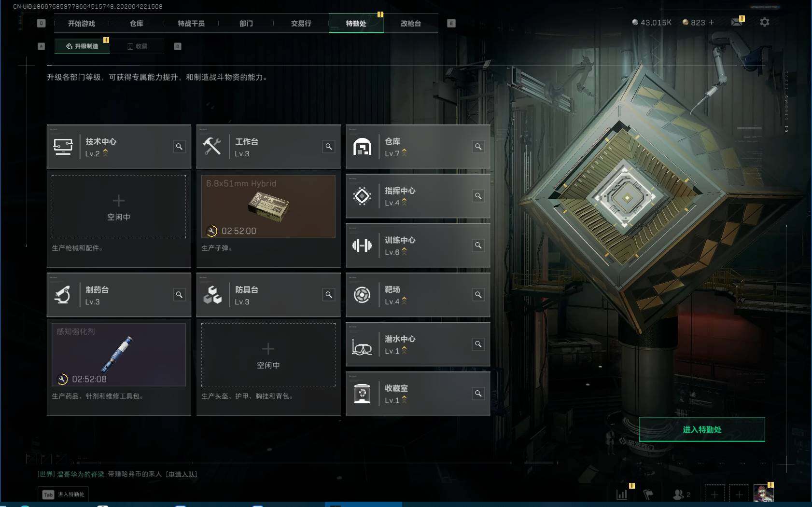Image resolution: width=812 pixels, height=507 pixels.
Task: Open the settings gear icon
Action: [x=764, y=22]
